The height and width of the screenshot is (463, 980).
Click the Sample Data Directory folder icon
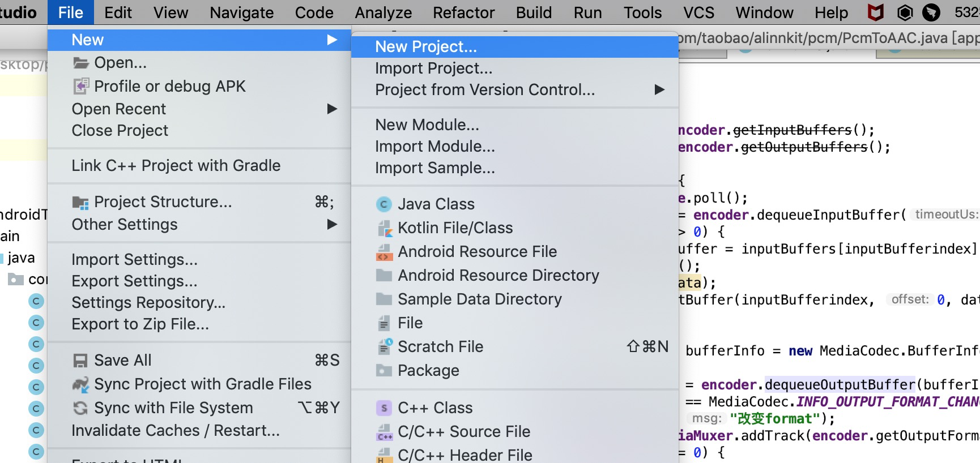pos(384,299)
